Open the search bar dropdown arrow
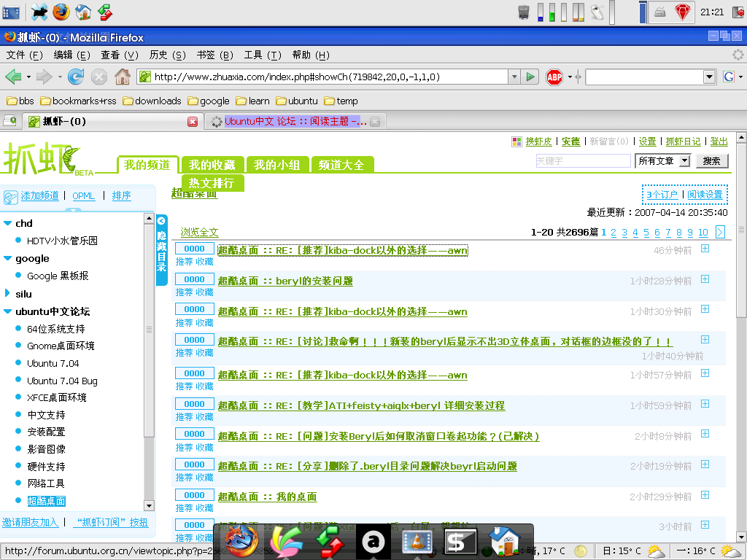This screenshot has width=747, height=560. pos(709,76)
